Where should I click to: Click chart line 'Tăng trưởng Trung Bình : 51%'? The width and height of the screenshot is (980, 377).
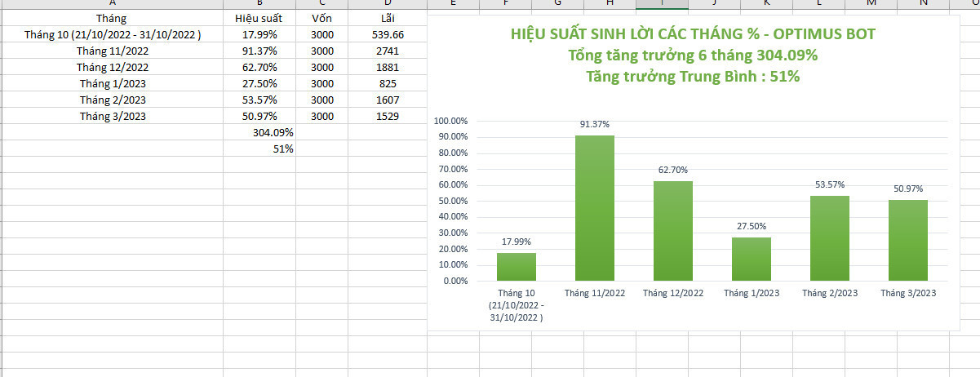click(694, 77)
